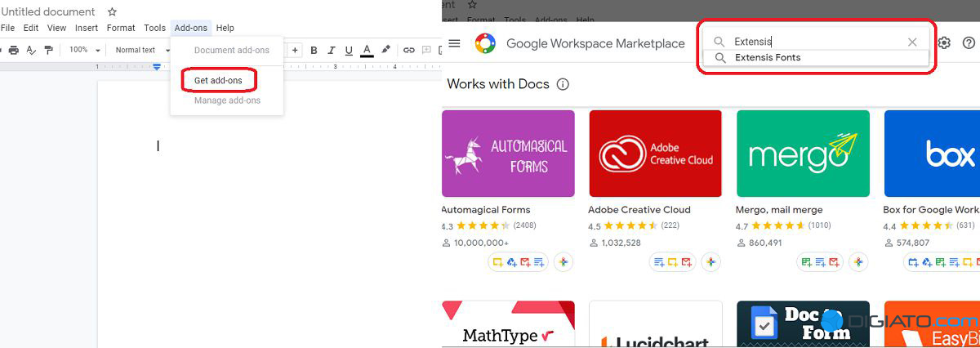980x348 pixels.
Task: Open the text color picker
Action: [x=367, y=50]
